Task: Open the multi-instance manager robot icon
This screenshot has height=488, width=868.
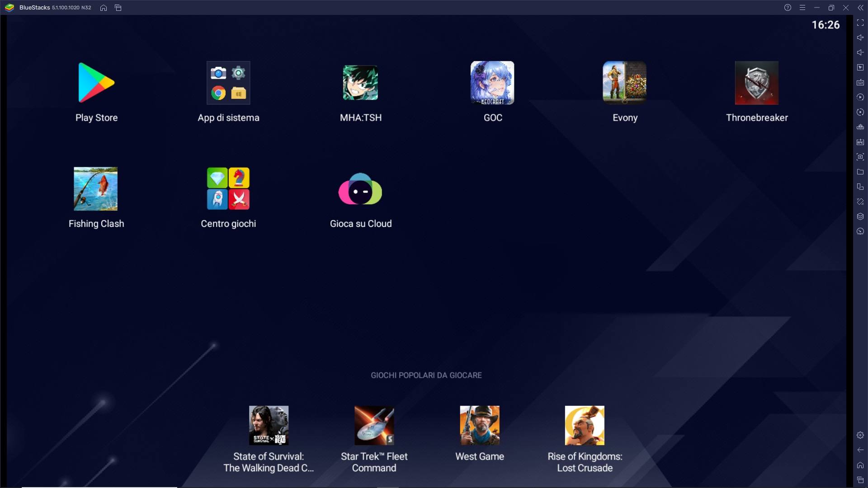Action: click(860, 127)
